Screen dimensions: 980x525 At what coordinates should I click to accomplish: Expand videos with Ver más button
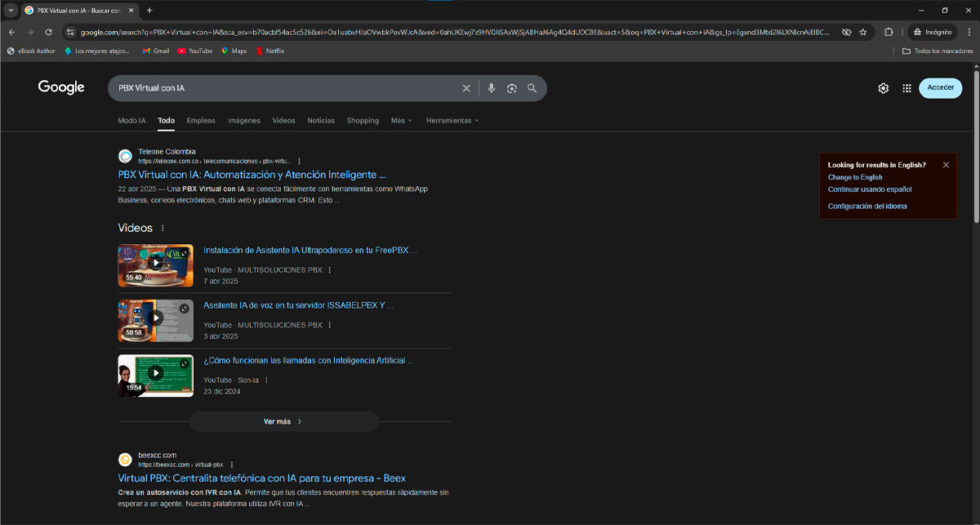(x=284, y=421)
